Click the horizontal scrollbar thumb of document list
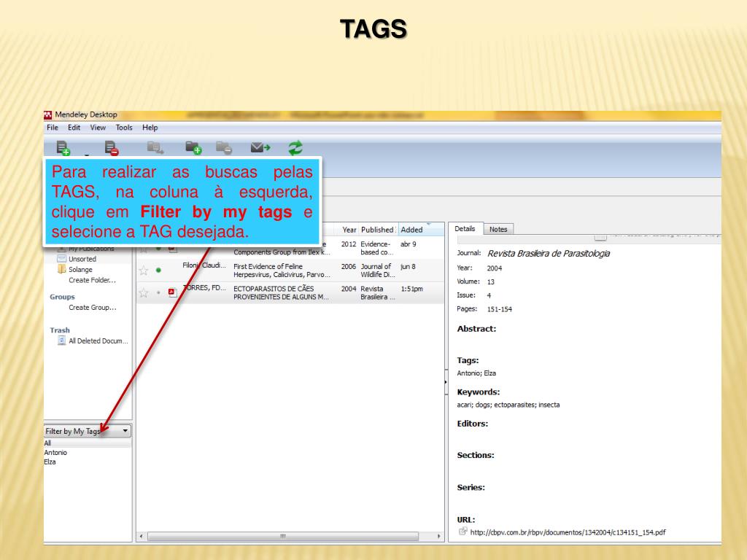Viewport: 747px width, 560px height. 283,536
